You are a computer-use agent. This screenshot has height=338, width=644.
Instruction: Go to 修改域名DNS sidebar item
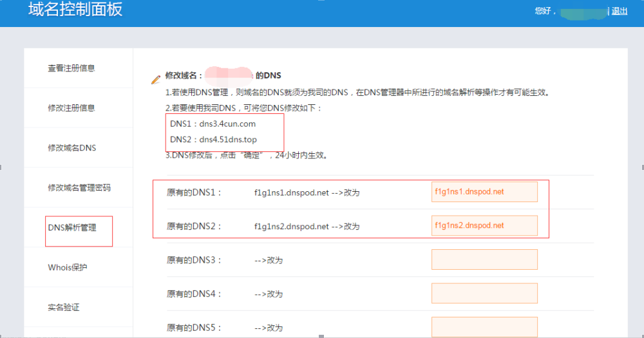coord(71,148)
